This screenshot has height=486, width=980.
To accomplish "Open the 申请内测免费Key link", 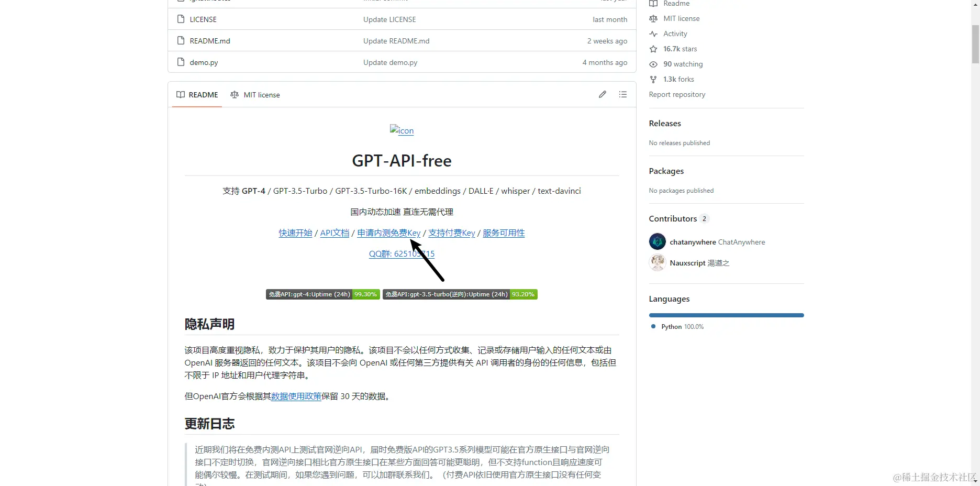I will (389, 233).
